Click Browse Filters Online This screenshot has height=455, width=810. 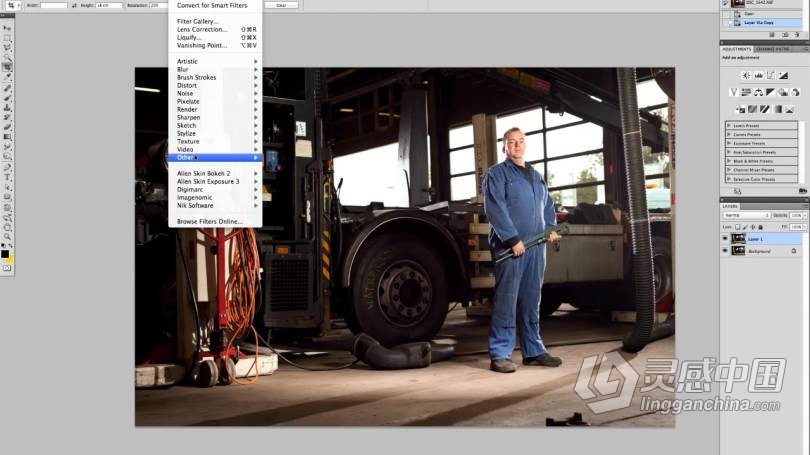pyautogui.click(x=215, y=222)
